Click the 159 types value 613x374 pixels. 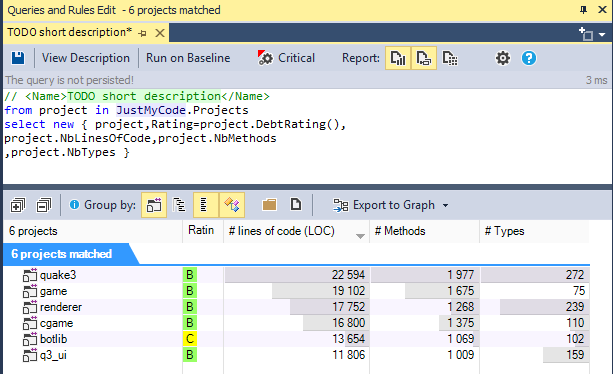pos(575,355)
